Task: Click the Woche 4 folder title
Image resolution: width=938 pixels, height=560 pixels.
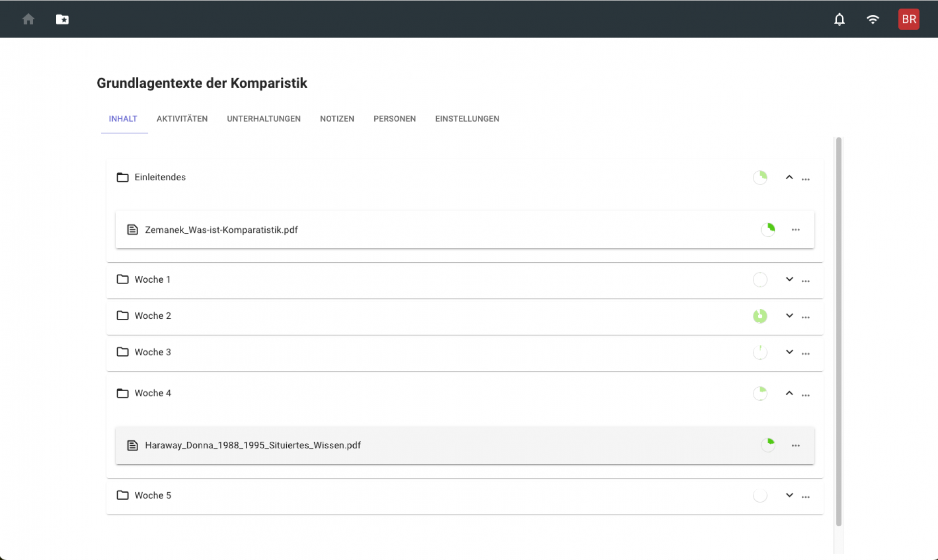Action: (153, 393)
